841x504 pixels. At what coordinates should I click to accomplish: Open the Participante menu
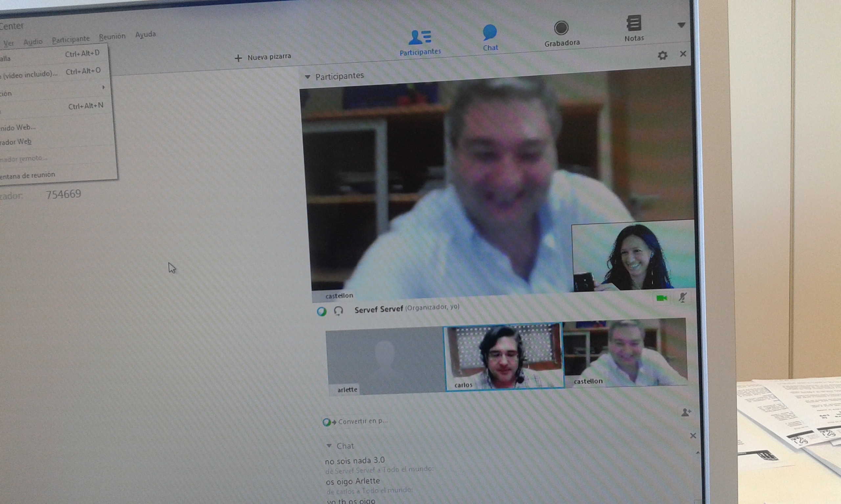(71, 39)
